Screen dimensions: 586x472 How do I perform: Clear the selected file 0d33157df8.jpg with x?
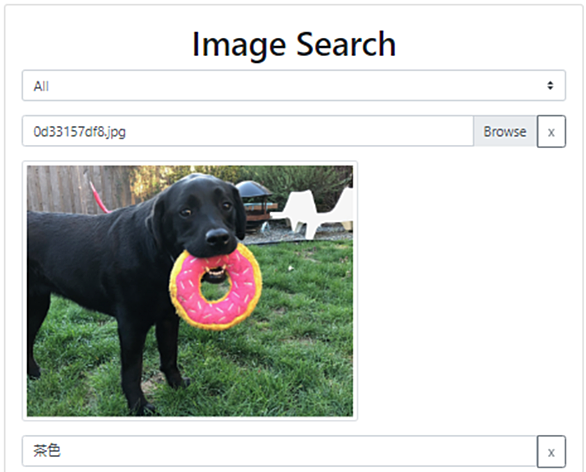point(551,132)
